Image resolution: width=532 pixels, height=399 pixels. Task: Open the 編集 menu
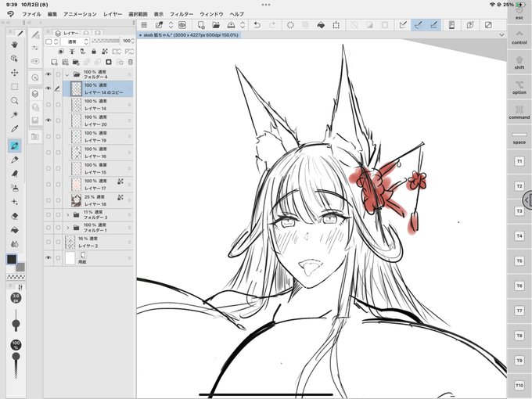coord(52,14)
